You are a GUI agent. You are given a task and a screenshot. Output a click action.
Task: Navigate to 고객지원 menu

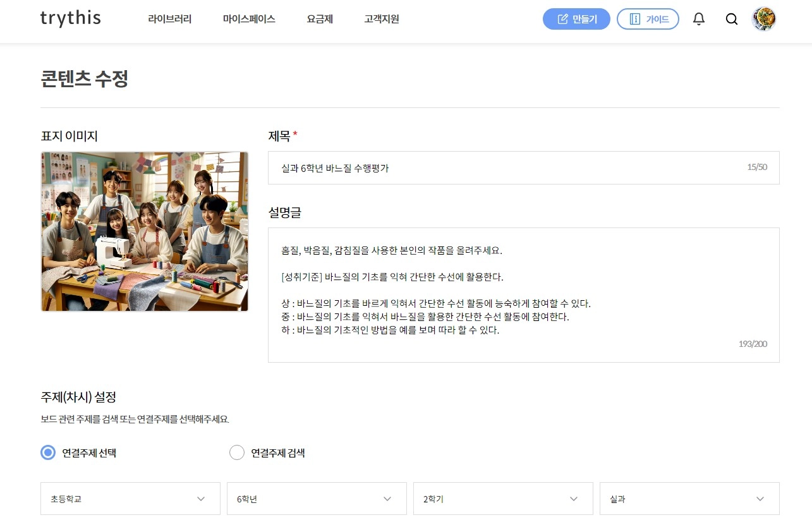tap(382, 19)
